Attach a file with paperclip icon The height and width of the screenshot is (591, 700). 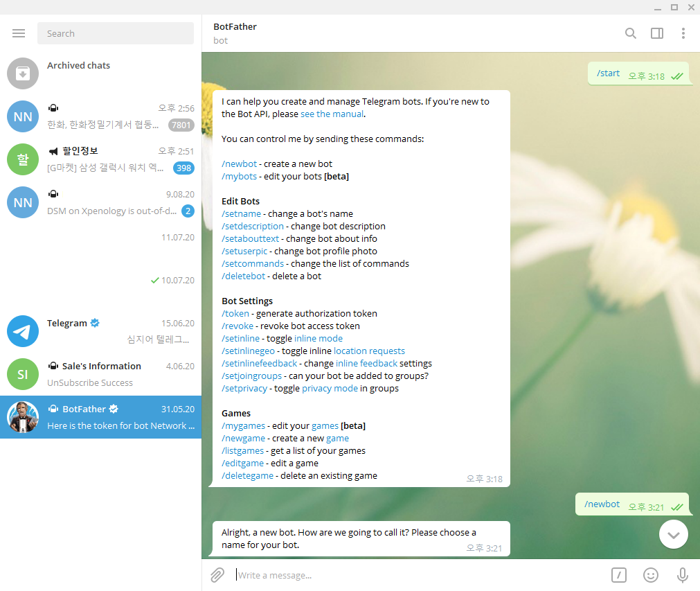(x=217, y=575)
